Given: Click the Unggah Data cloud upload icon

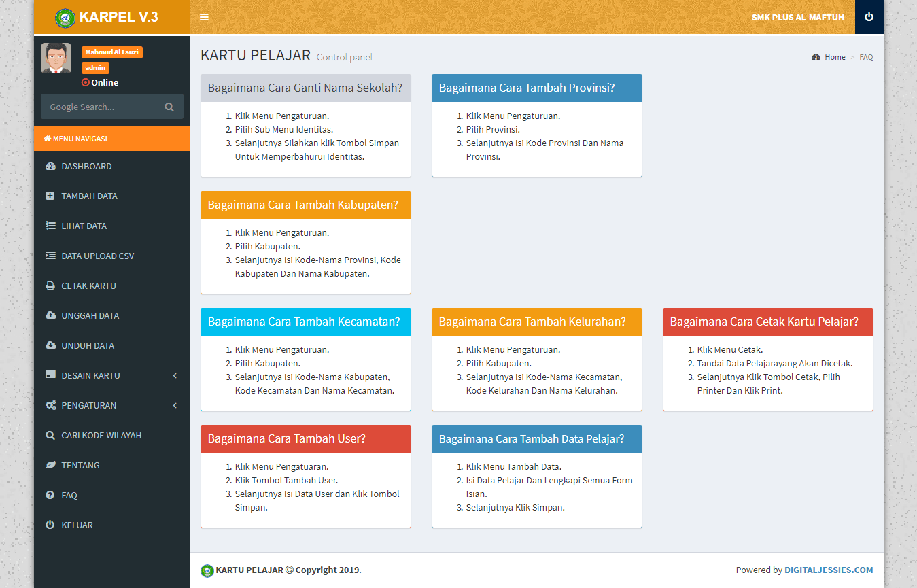Looking at the screenshot, I should point(50,316).
